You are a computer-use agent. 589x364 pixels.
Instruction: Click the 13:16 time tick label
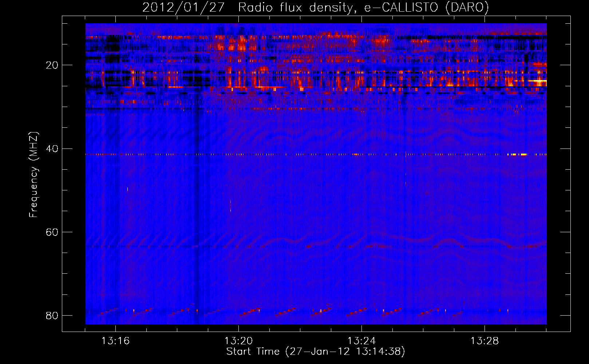pyautogui.click(x=115, y=341)
